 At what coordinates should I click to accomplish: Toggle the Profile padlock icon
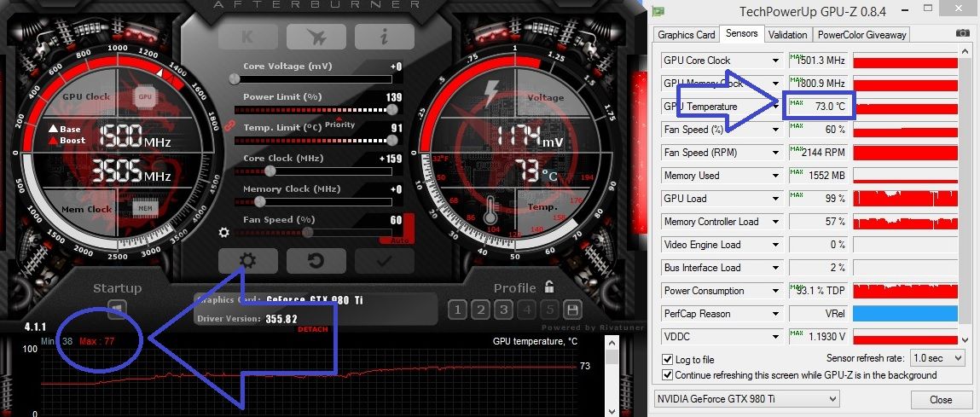click(x=548, y=287)
